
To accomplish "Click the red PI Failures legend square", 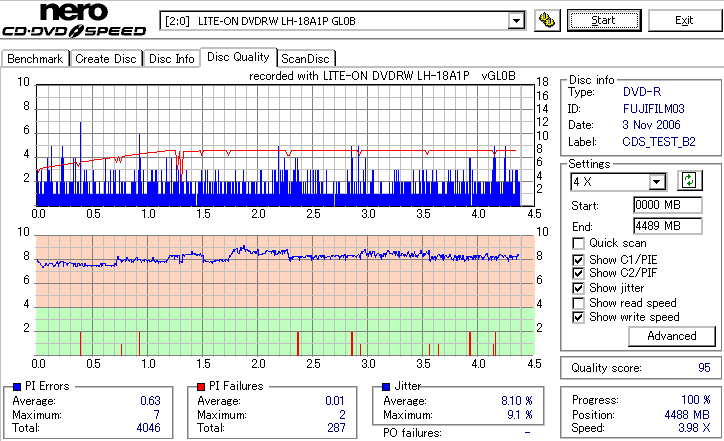I will click(201, 387).
